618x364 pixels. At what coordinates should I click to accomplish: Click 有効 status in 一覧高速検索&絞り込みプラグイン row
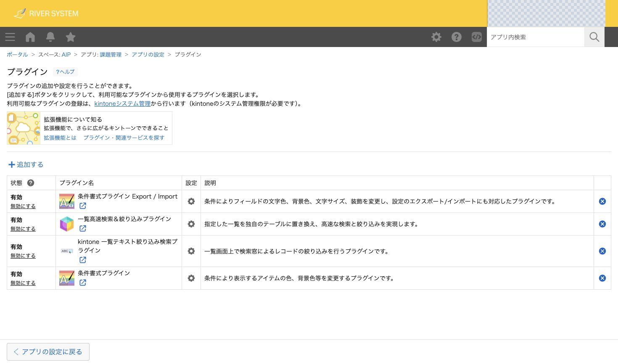pyautogui.click(x=16, y=220)
